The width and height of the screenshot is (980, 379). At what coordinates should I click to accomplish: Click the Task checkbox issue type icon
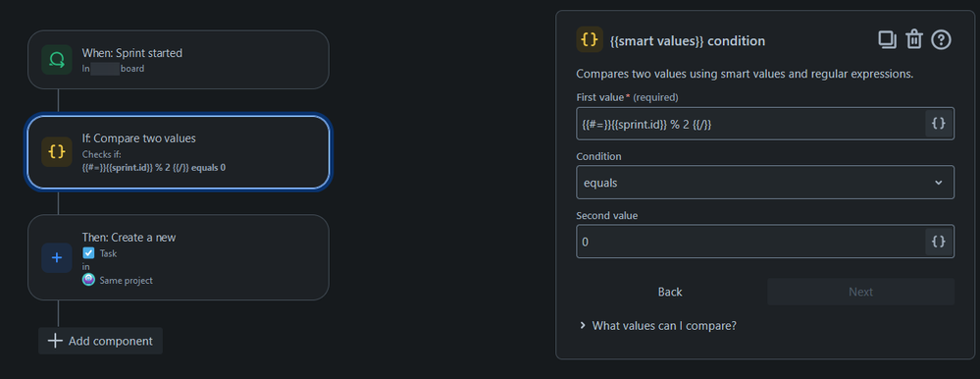point(88,253)
